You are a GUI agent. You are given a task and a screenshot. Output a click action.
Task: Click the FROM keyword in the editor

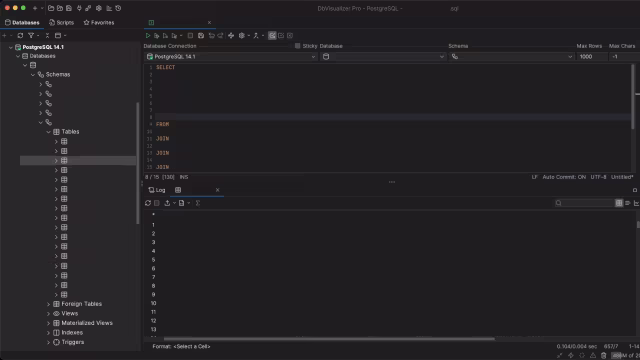pos(162,124)
